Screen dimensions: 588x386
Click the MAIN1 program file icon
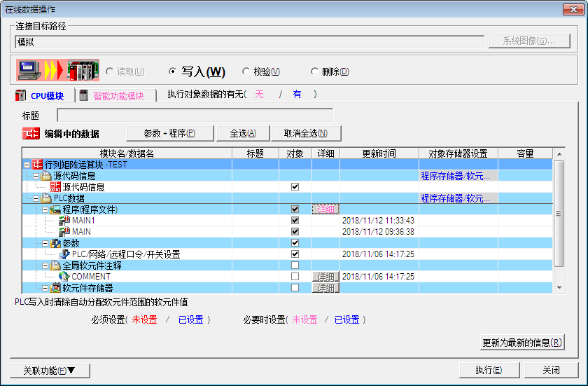pyautogui.click(x=64, y=221)
